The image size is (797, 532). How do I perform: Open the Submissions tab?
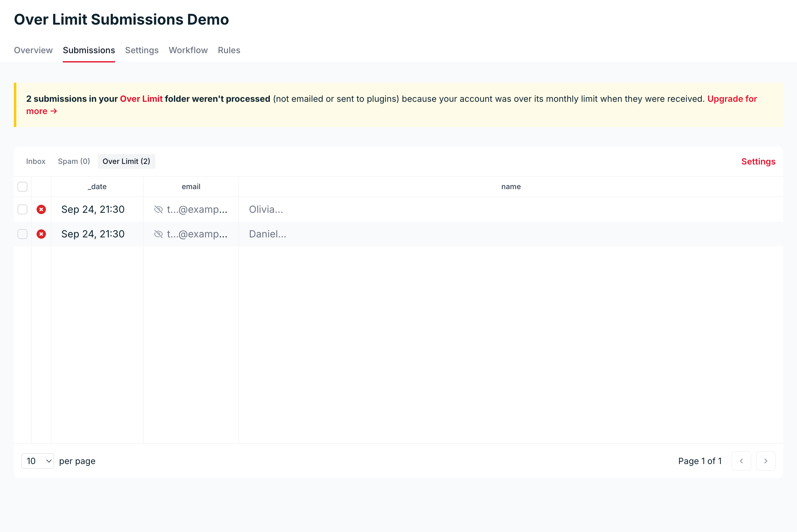[x=89, y=50]
